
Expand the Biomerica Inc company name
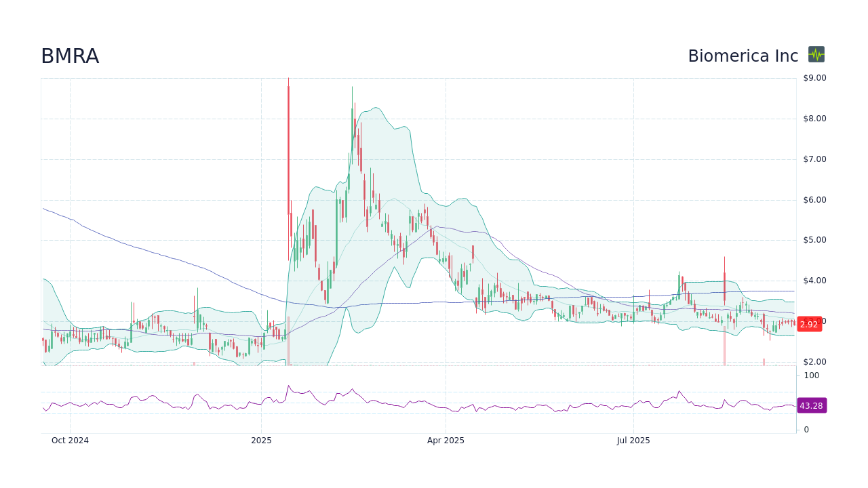click(743, 56)
